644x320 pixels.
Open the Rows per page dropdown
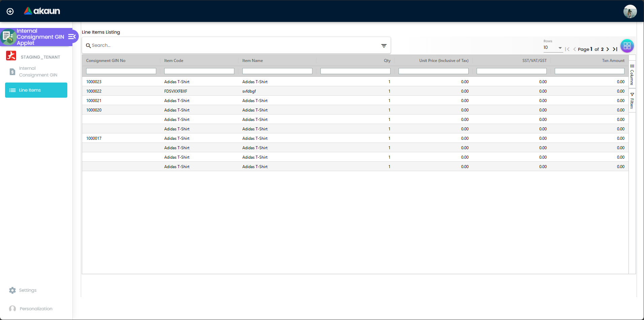(x=560, y=48)
